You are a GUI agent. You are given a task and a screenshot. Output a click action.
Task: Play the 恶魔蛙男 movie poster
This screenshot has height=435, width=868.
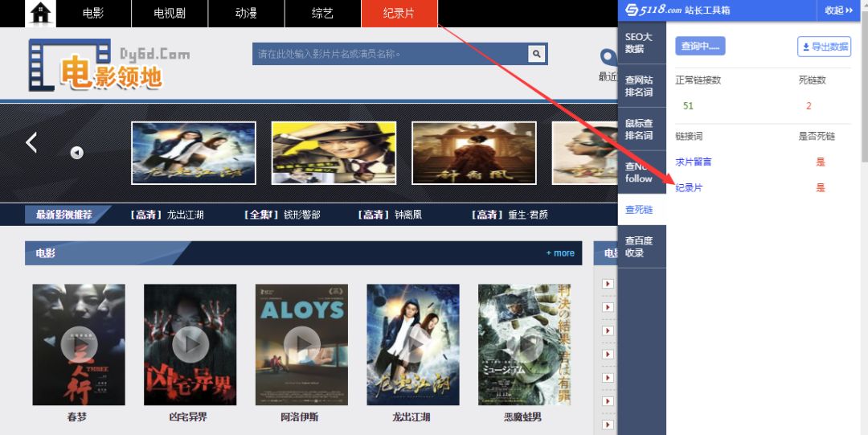point(524,345)
